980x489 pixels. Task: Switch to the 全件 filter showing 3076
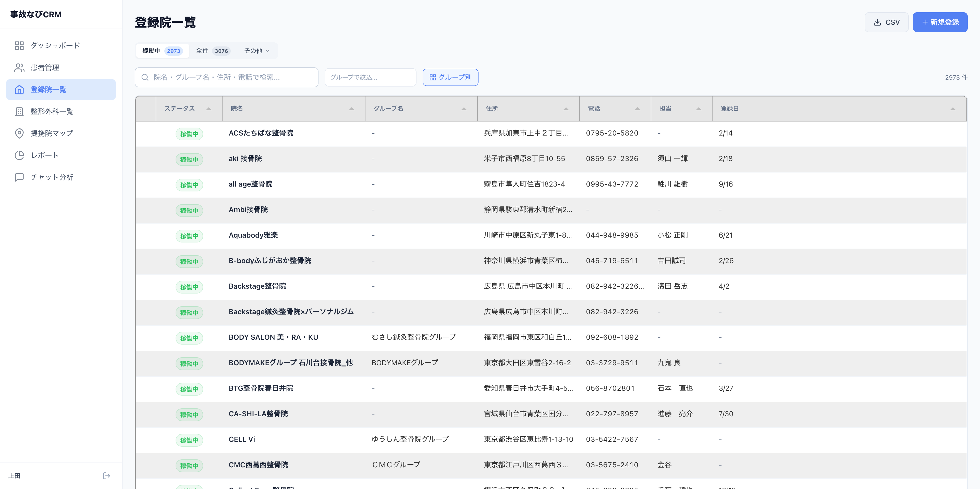point(213,51)
